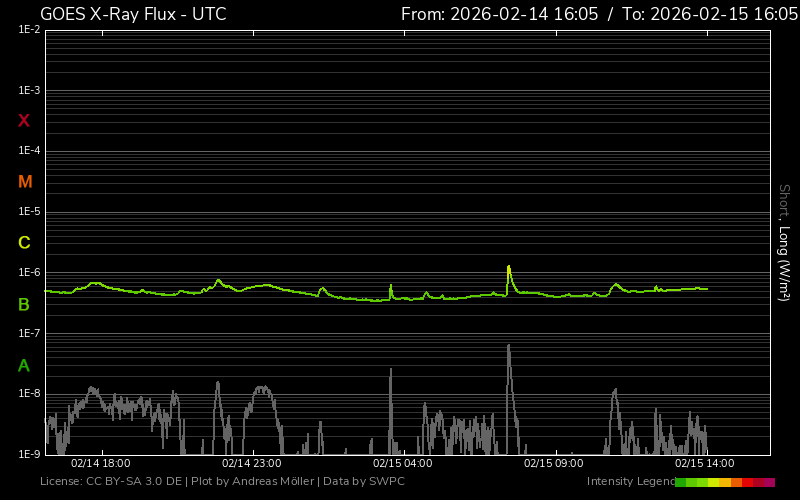The image size is (800, 500).
Task: Click the license and data credits text
Action: pyautogui.click(x=222, y=482)
